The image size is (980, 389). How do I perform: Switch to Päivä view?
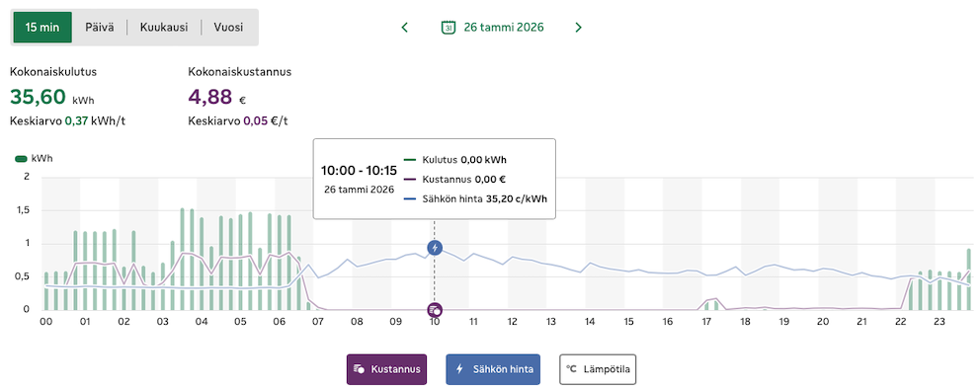[100, 28]
